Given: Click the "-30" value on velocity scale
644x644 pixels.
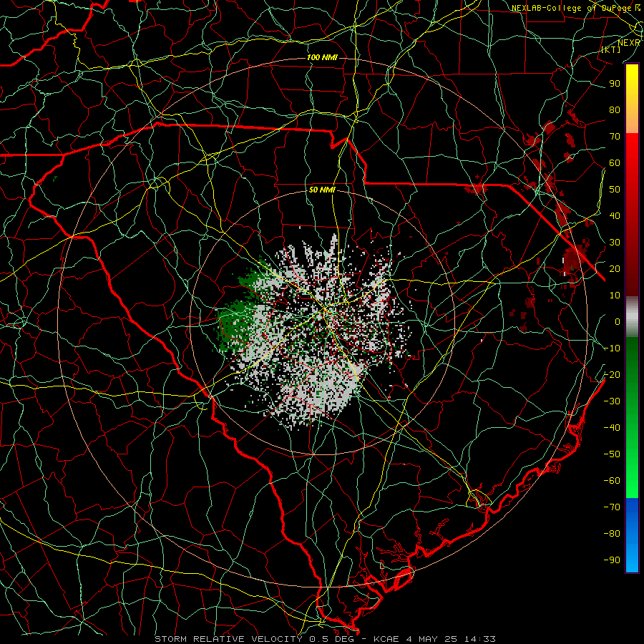Looking at the screenshot, I should [612, 401].
